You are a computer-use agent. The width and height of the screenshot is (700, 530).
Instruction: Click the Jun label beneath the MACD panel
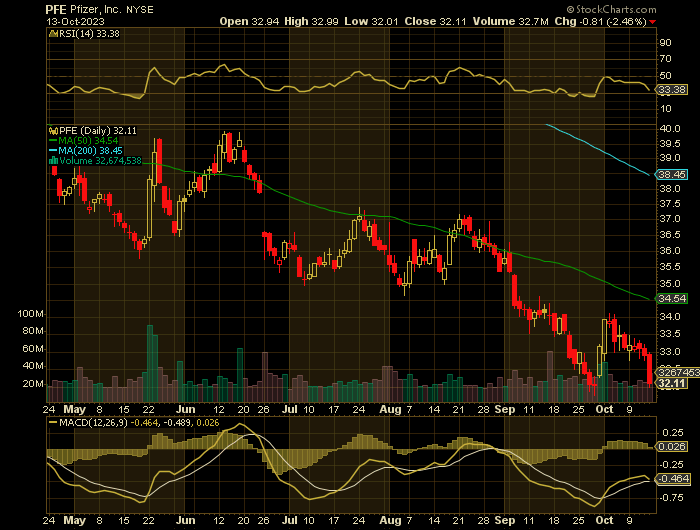click(185, 521)
